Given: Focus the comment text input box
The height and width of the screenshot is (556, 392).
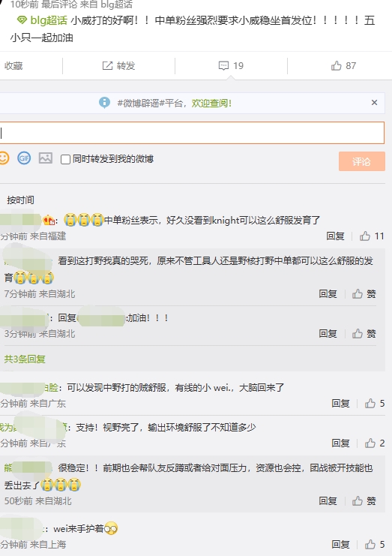Looking at the screenshot, I should click(x=192, y=133).
